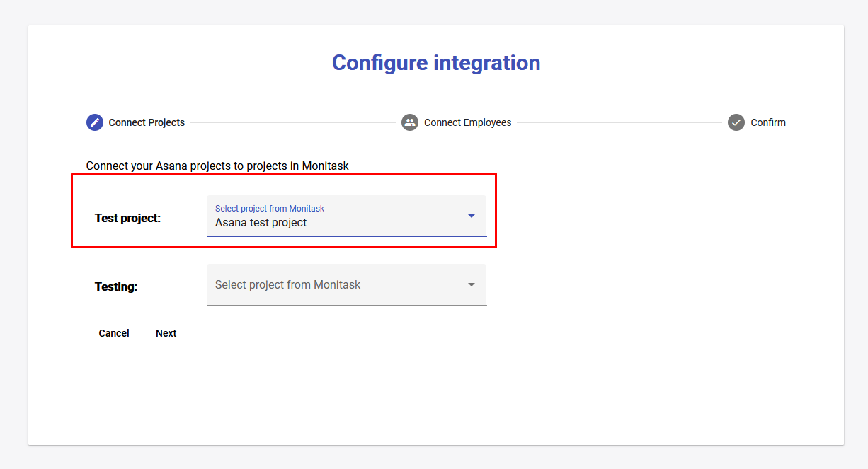This screenshot has width=868, height=469.
Task: Click the Configure integration heading
Action: coord(436,63)
